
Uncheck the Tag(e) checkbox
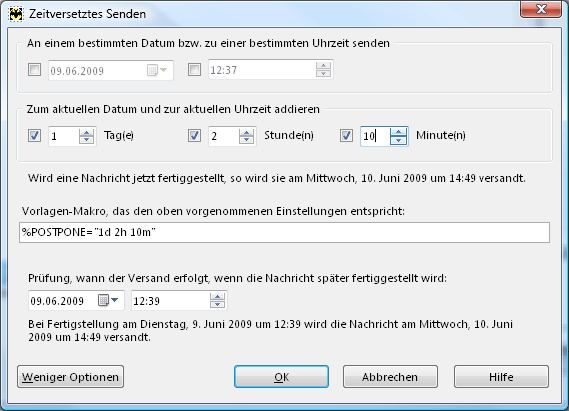pos(34,136)
